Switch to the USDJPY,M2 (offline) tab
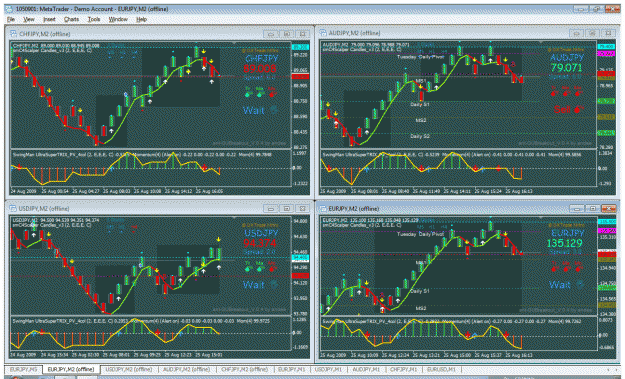The image size is (625, 379). [x=129, y=369]
